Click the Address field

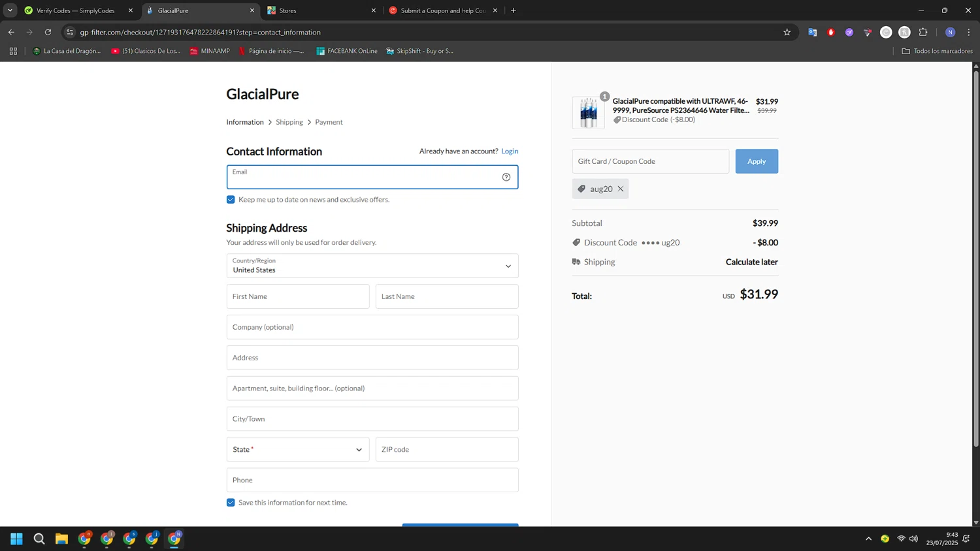pyautogui.click(x=372, y=358)
